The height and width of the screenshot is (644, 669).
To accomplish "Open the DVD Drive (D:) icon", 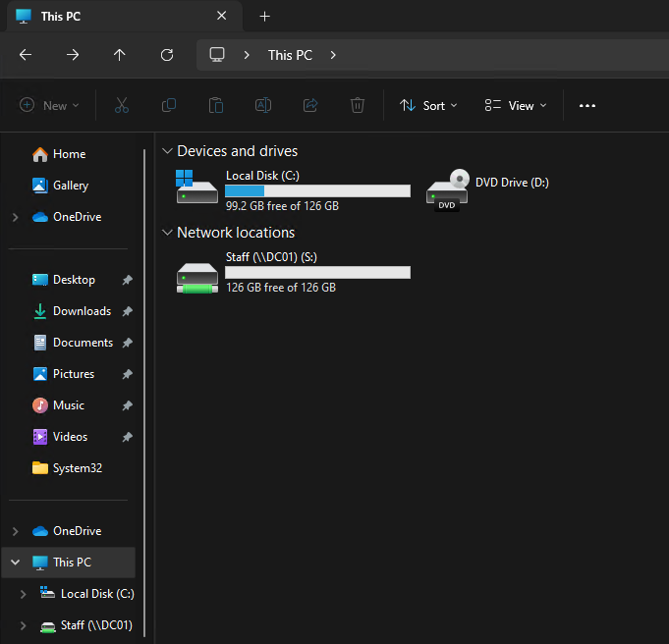I will [x=447, y=190].
